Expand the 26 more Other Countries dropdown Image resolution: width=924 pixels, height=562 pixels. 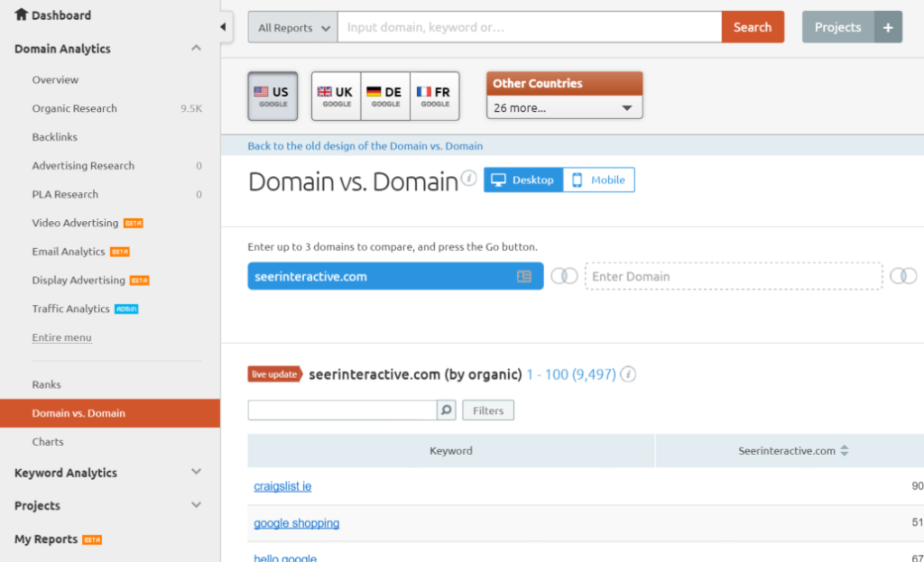[563, 106]
